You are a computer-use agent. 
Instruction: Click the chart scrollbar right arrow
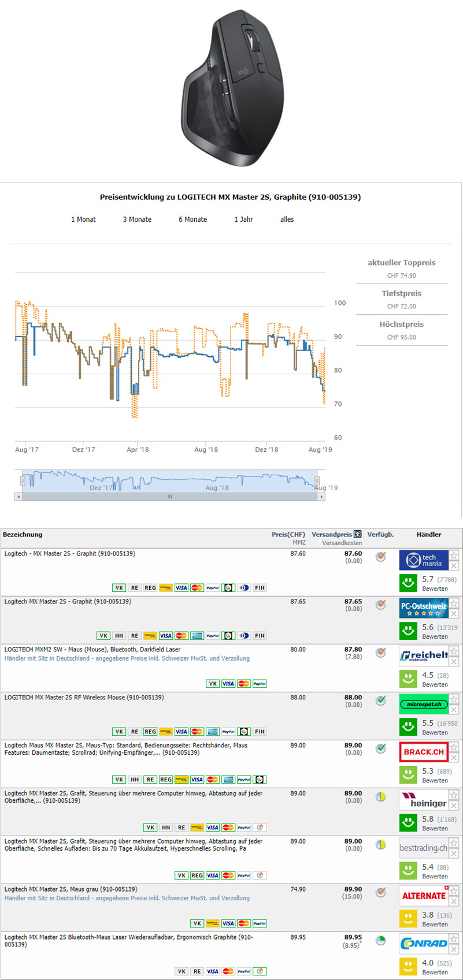tap(321, 497)
